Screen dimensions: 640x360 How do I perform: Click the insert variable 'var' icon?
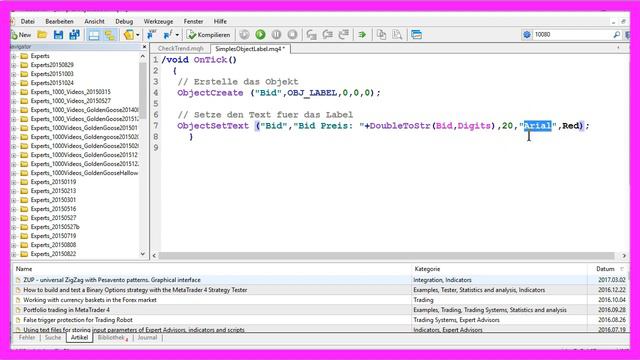tap(151, 35)
